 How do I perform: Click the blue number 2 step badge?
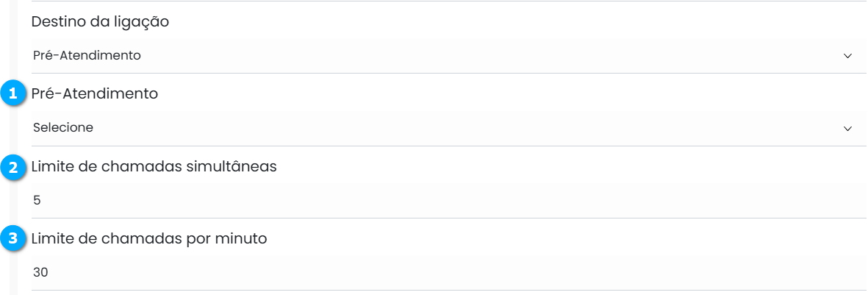tap(12, 167)
